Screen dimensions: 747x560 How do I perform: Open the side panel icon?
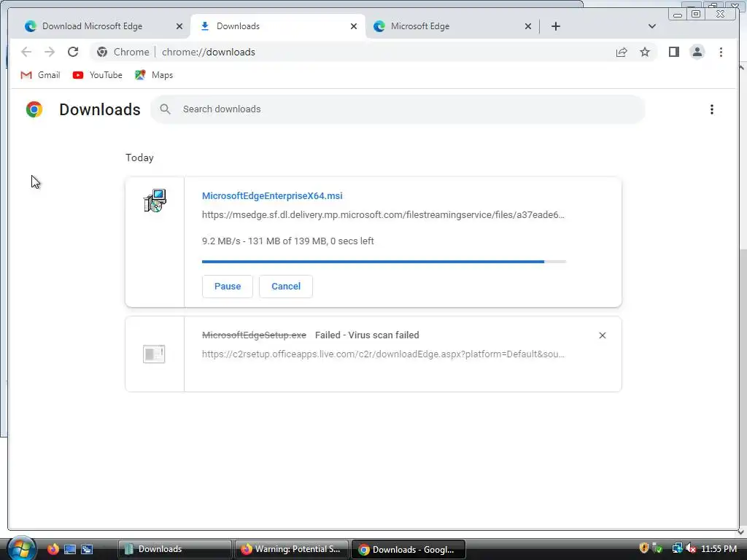point(673,52)
